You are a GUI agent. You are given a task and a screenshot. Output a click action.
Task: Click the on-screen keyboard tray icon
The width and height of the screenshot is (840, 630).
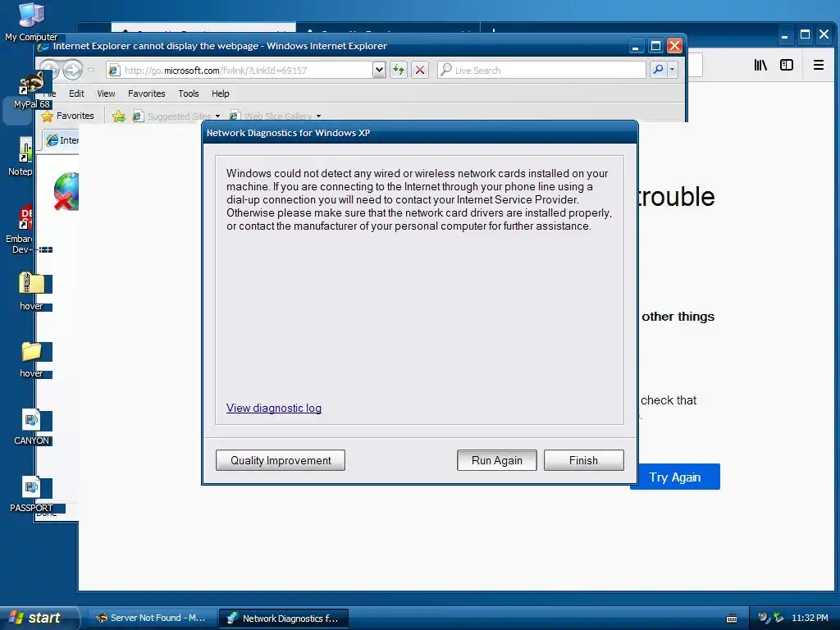(731, 619)
